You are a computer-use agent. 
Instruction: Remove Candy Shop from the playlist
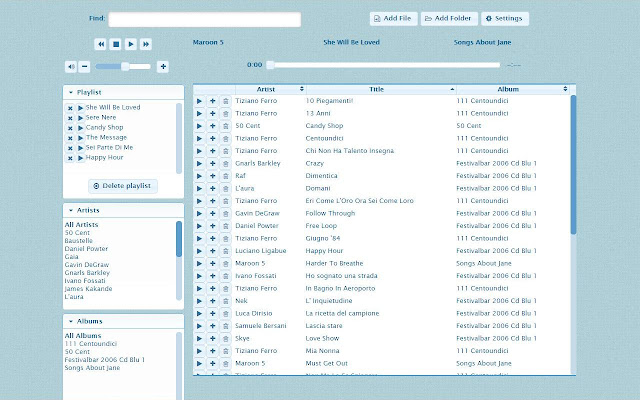click(x=70, y=128)
